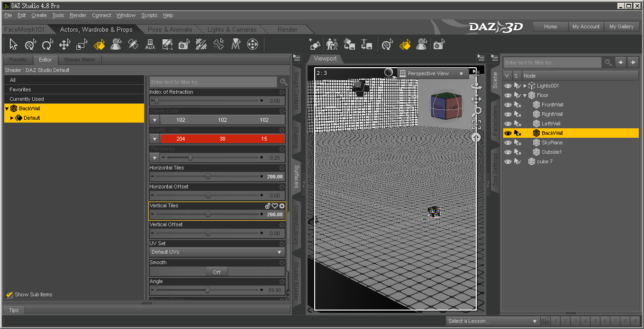Activate the Scale tool in main toolbar
644x329 pixels.
click(82, 45)
